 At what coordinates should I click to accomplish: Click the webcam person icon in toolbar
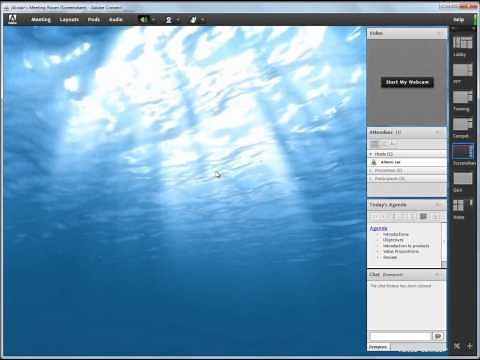169,20
